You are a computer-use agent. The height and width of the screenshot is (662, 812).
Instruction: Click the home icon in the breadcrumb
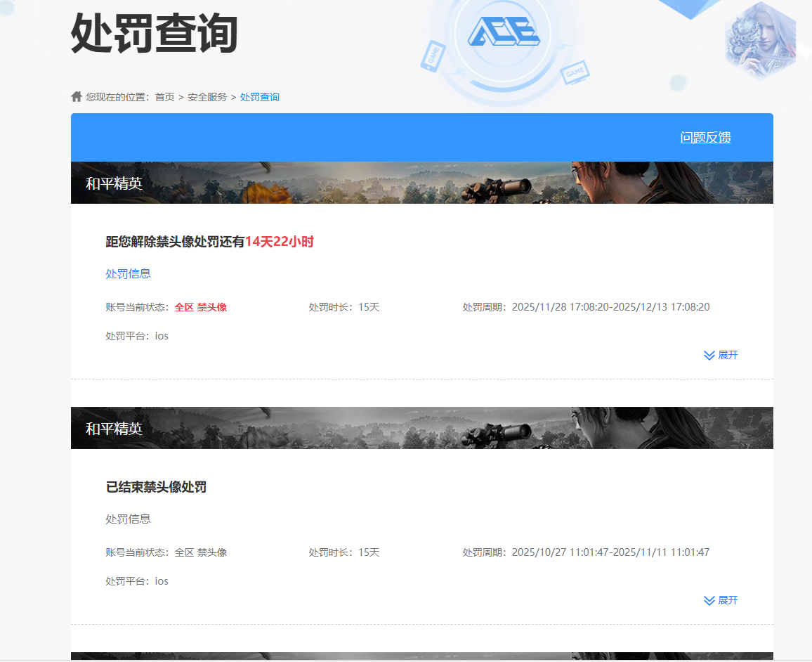coord(76,96)
